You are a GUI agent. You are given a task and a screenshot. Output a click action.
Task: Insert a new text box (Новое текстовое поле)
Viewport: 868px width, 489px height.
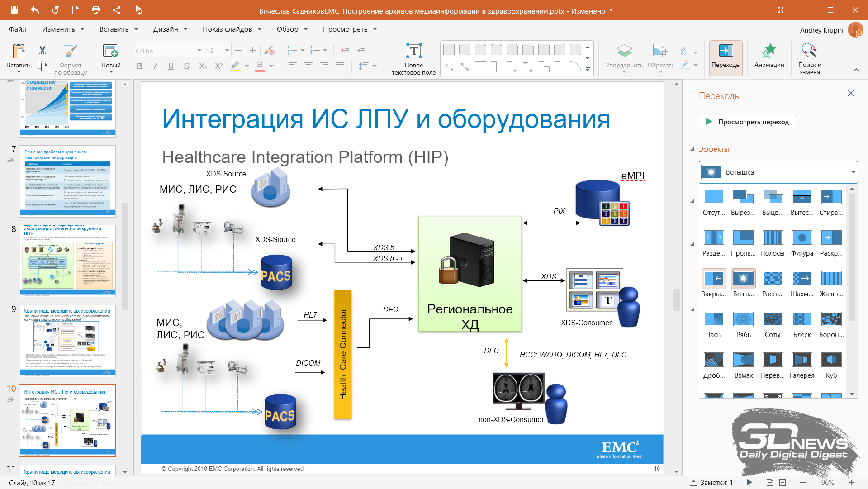click(x=414, y=59)
